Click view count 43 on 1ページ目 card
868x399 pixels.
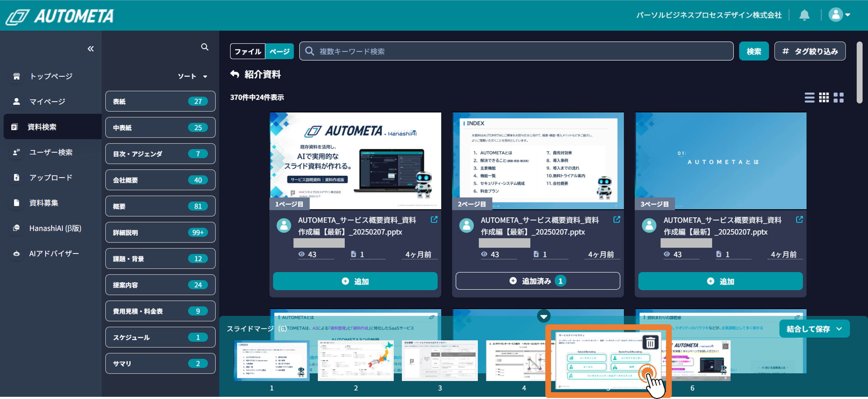[x=308, y=255]
